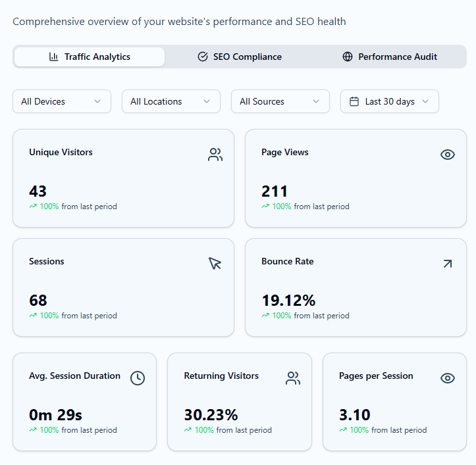Click the cursor icon in Sessions card

click(x=215, y=263)
